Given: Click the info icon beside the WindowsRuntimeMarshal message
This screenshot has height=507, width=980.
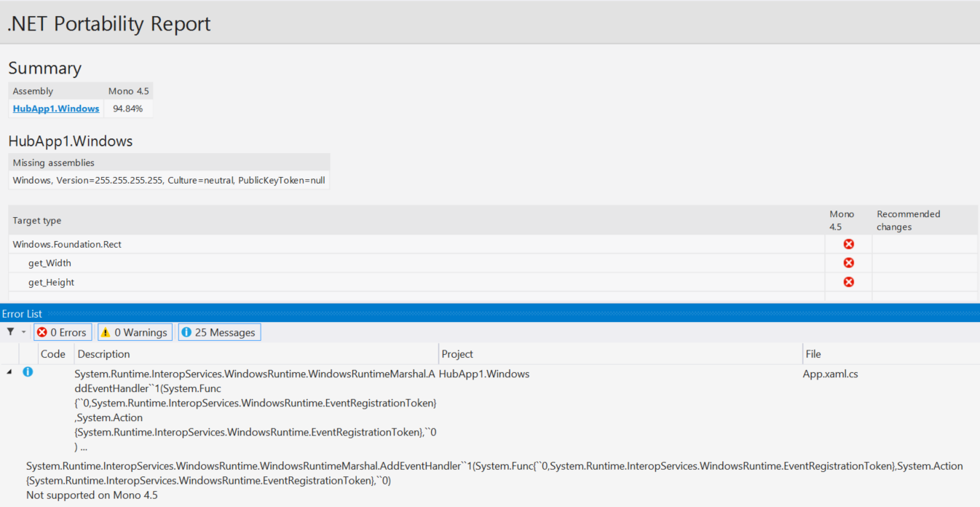Looking at the screenshot, I should 28,372.
